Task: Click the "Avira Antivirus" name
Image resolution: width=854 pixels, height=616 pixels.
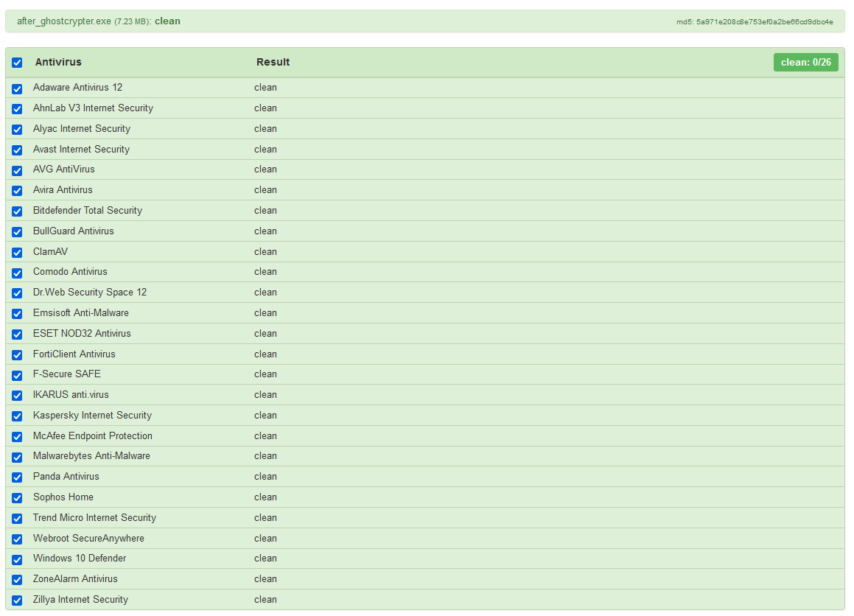Action: (x=63, y=189)
